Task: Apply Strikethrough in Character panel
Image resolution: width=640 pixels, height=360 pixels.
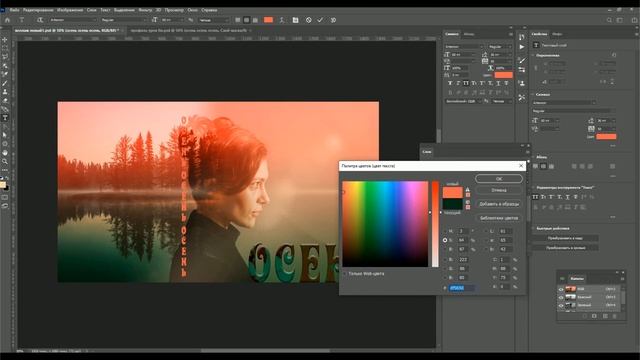Action: click(x=507, y=83)
